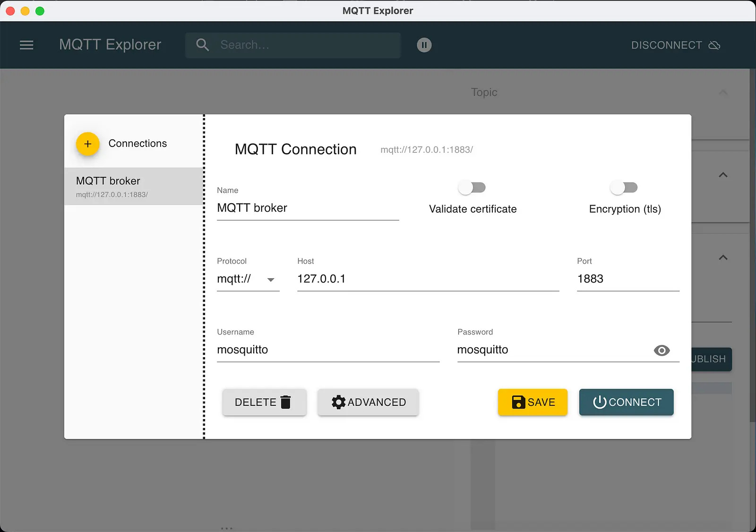Click the Connections heading text
The width and height of the screenshot is (756, 532).
(137, 144)
